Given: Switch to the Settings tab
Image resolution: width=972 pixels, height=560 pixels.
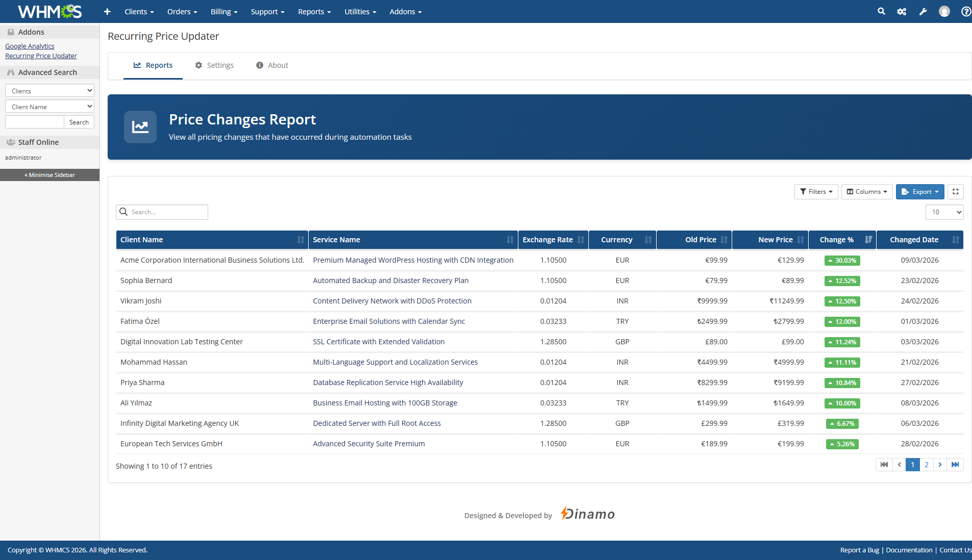Looking at the screenshot, I should [214, 65].
